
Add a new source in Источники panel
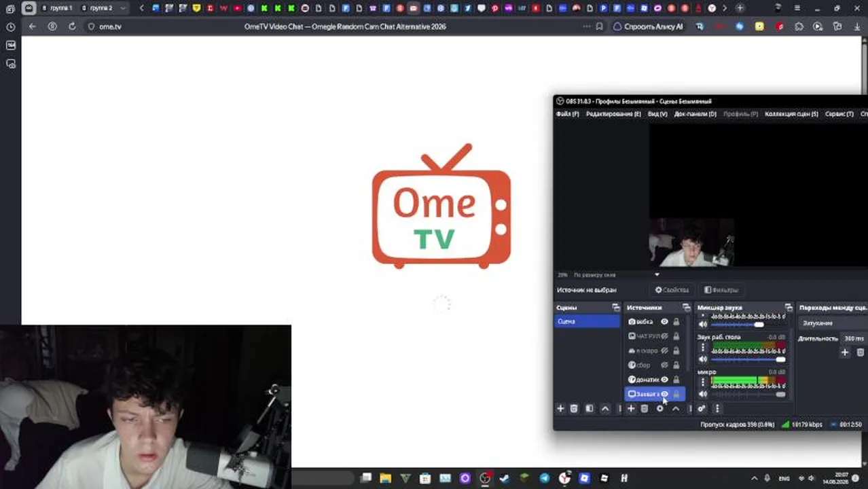click(x=631, y=408)
